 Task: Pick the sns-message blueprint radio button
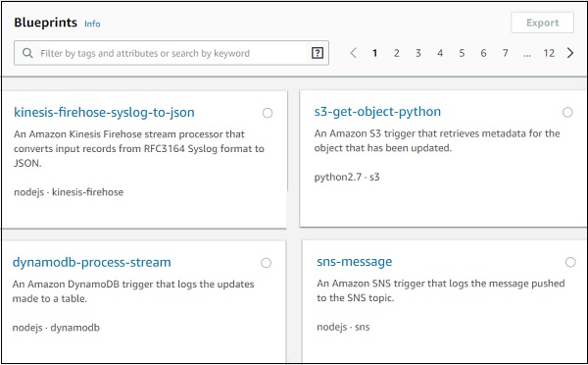[570, 262]
